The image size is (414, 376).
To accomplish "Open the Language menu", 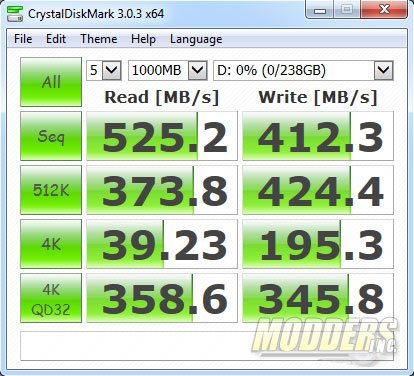I will coord(196,39).
